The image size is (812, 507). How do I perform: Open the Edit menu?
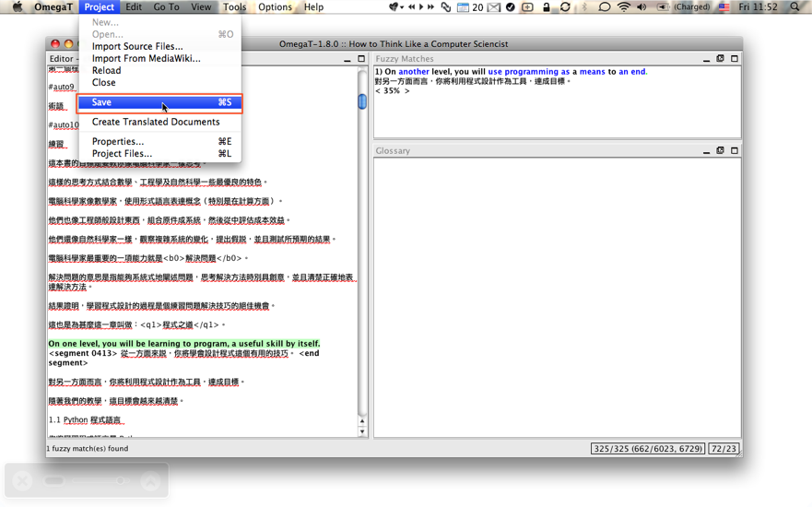point(134,6)
